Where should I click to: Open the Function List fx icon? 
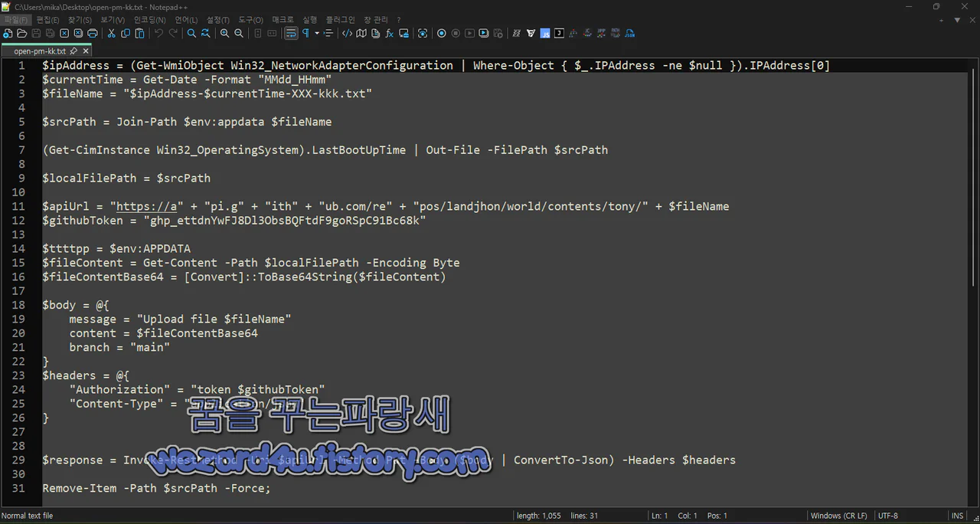click(x=390, y=34)
